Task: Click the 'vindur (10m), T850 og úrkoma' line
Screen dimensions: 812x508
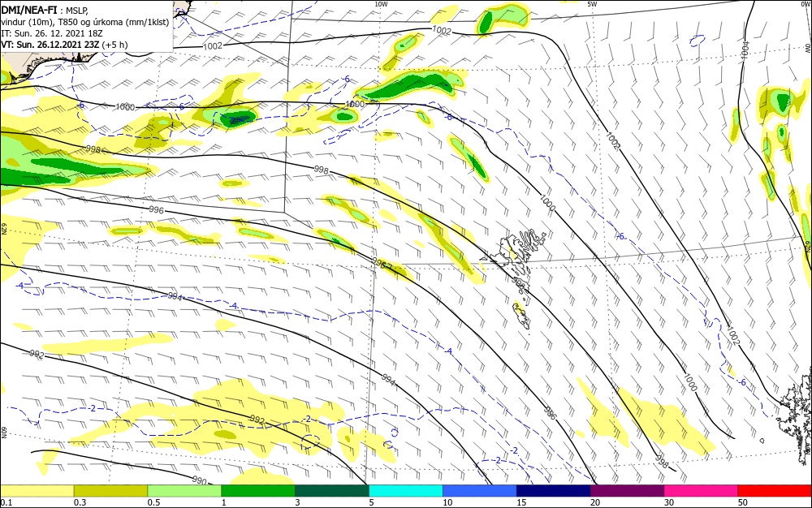Action: click(85, 22)
